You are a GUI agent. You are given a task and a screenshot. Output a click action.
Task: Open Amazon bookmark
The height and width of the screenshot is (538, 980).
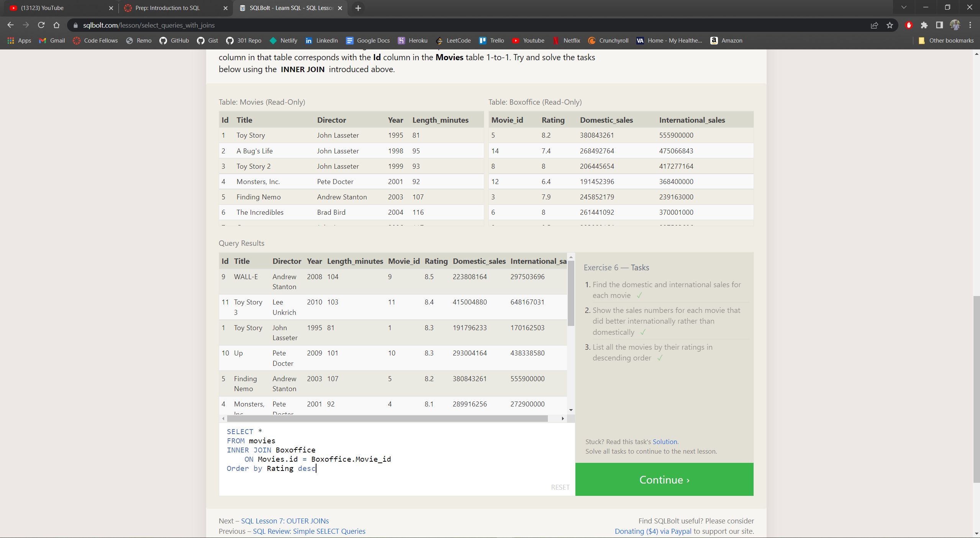[x=726, y=41]
